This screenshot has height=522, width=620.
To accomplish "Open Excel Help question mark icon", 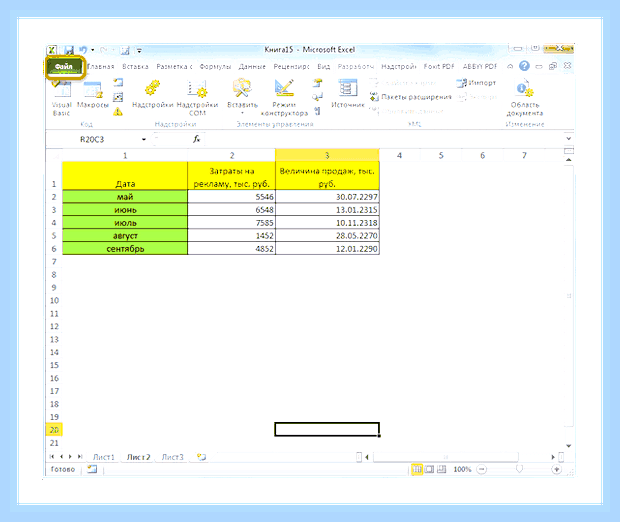I will click(x=524, y=66).
